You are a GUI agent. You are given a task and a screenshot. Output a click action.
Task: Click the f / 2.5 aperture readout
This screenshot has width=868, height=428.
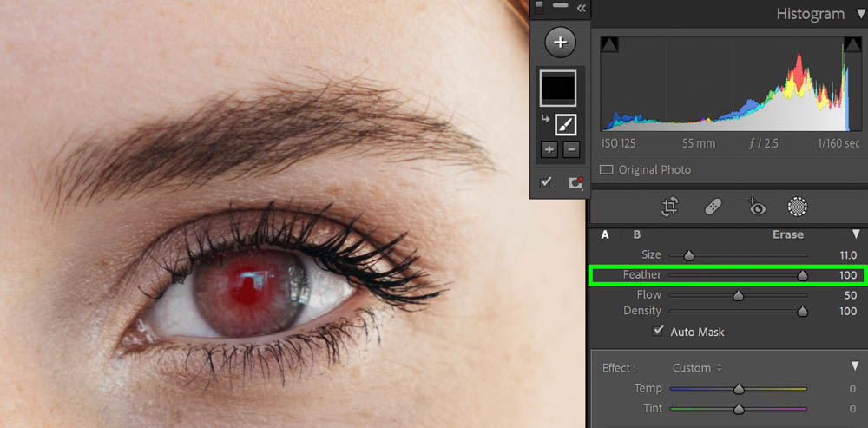(x=763, y=144)
